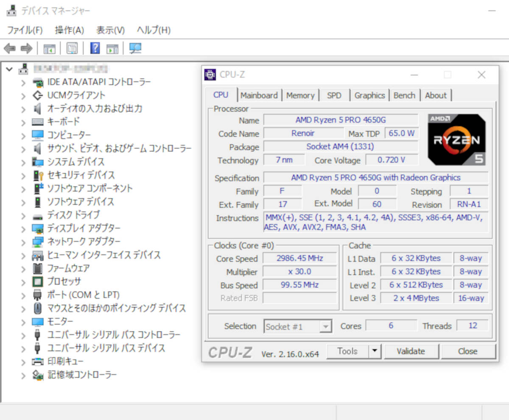Open the Help icon in Device Manager toolbar

[94, 48]
